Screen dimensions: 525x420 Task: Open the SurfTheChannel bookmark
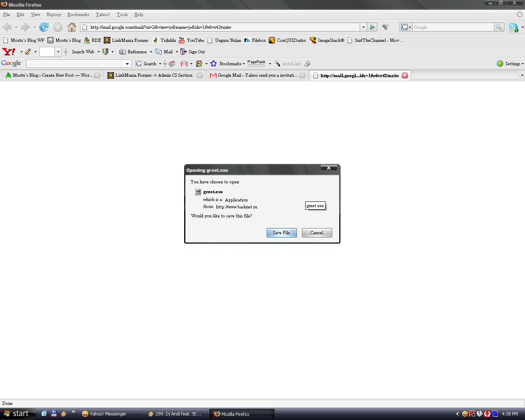tap(374, 40)
